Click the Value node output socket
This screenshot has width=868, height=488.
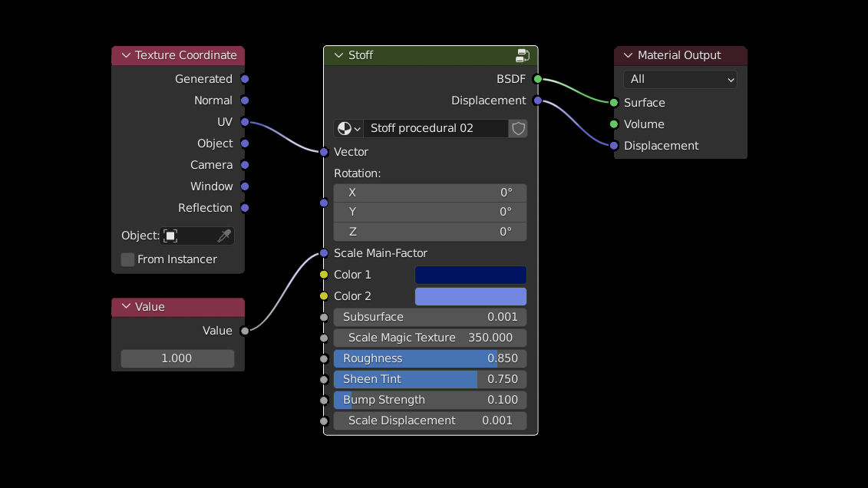[245, 331]
